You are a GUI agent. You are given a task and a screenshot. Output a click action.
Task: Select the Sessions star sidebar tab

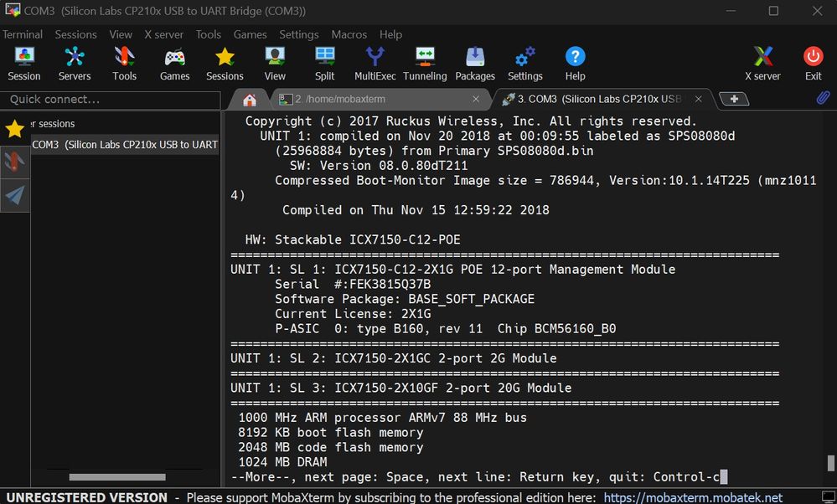pyautogui.click(x=15, y=129)
